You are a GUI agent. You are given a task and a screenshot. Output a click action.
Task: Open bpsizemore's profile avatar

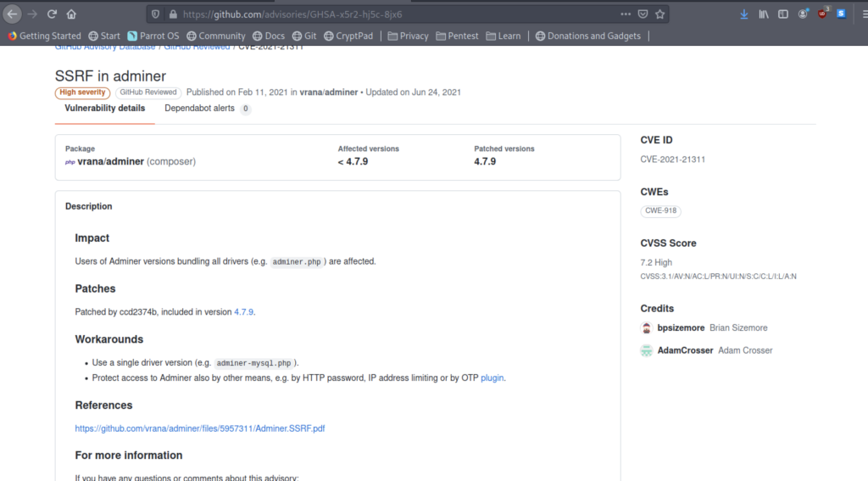click(x=646, y=328)
